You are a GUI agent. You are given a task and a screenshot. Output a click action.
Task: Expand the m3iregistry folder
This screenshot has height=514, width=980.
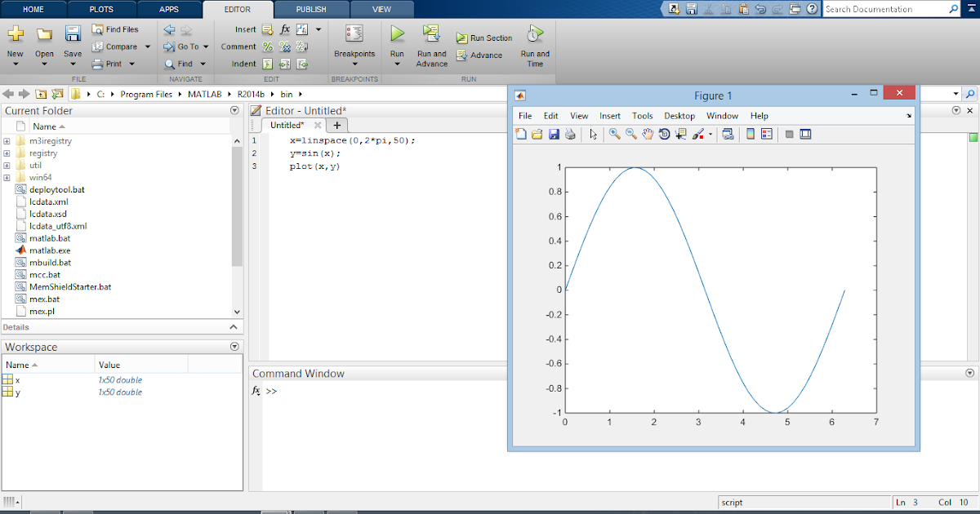[7, 140]
